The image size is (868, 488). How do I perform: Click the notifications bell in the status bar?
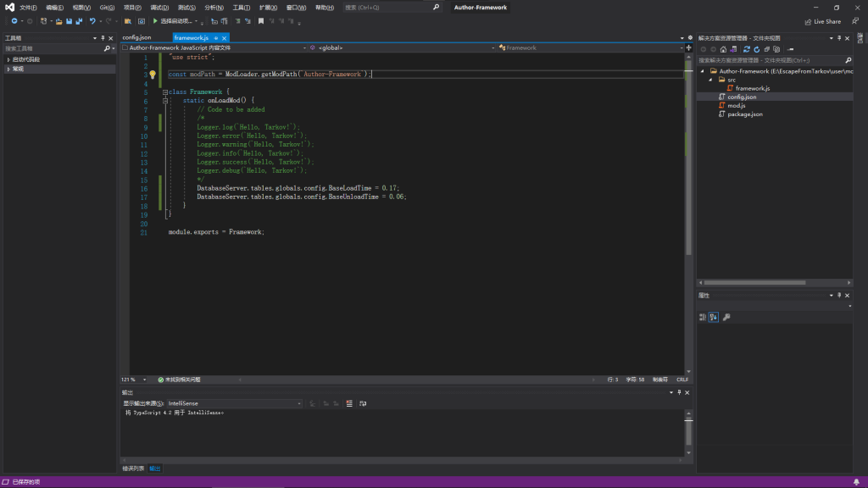[x=856, y=482]
